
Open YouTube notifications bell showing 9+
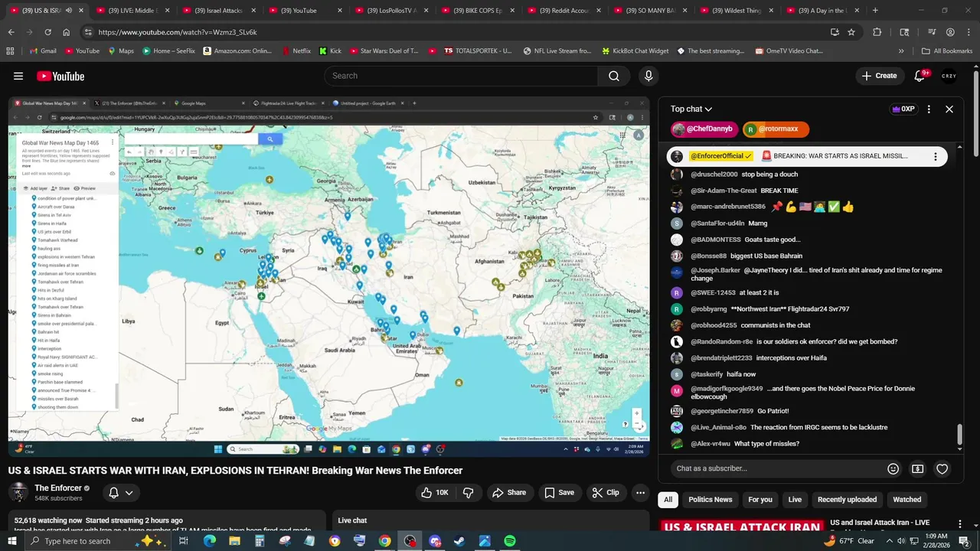pos(921,76)
